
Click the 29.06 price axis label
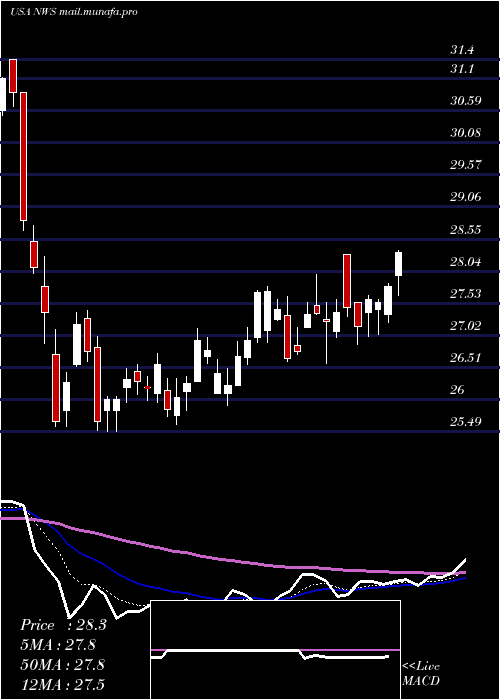coord(466,197)
